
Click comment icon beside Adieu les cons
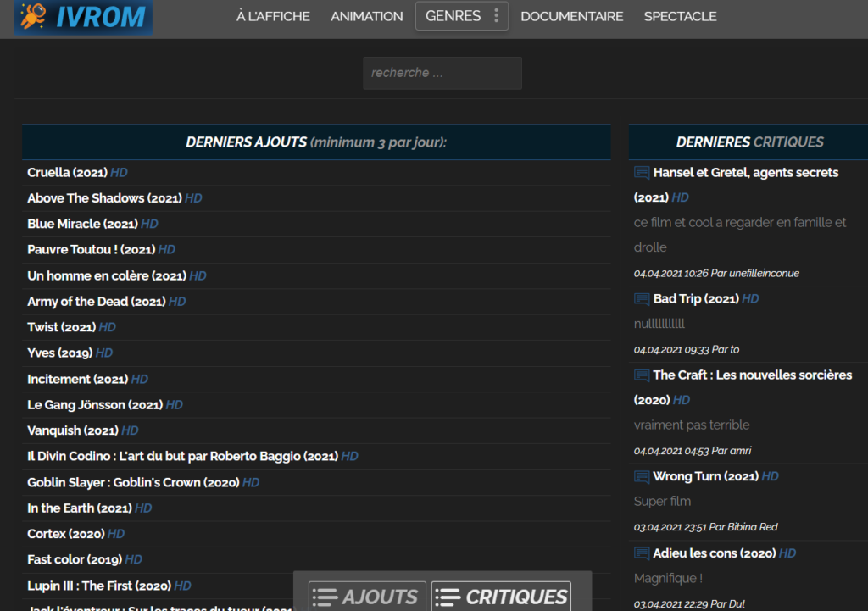point(642,553)
